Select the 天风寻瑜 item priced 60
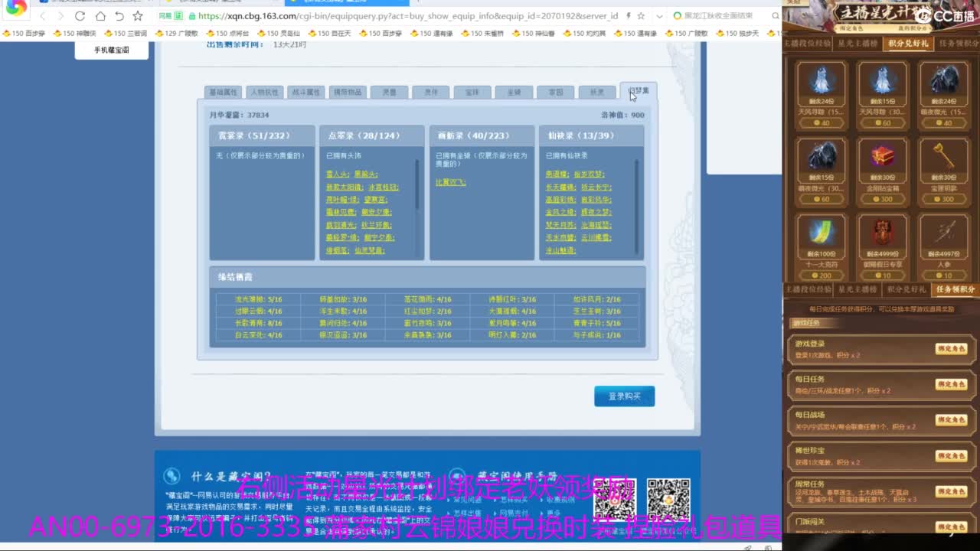This screenshot has width=980, height=551. click(x=883, y=94)
